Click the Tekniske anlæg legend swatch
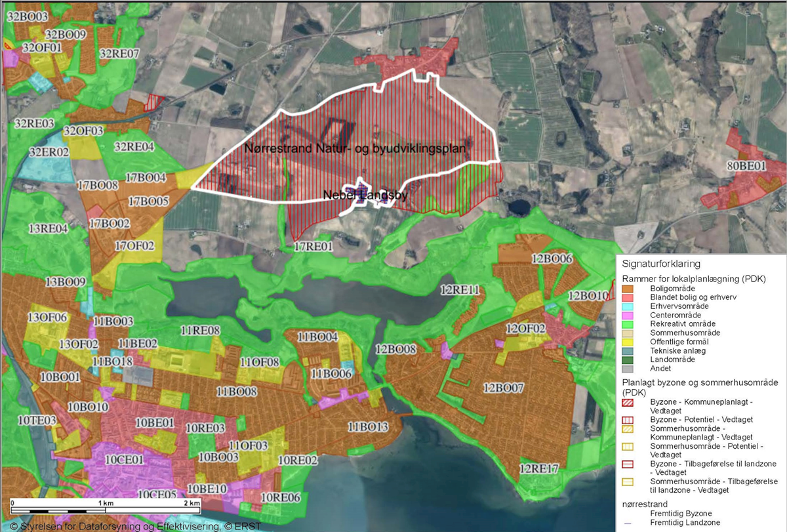Viewport: 787px width, 532px height. 628,351
